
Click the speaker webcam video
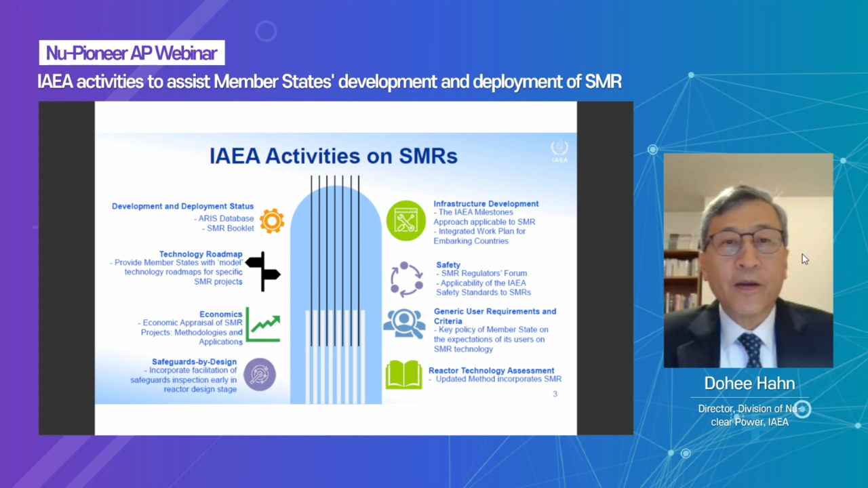(x=748, y=260)
